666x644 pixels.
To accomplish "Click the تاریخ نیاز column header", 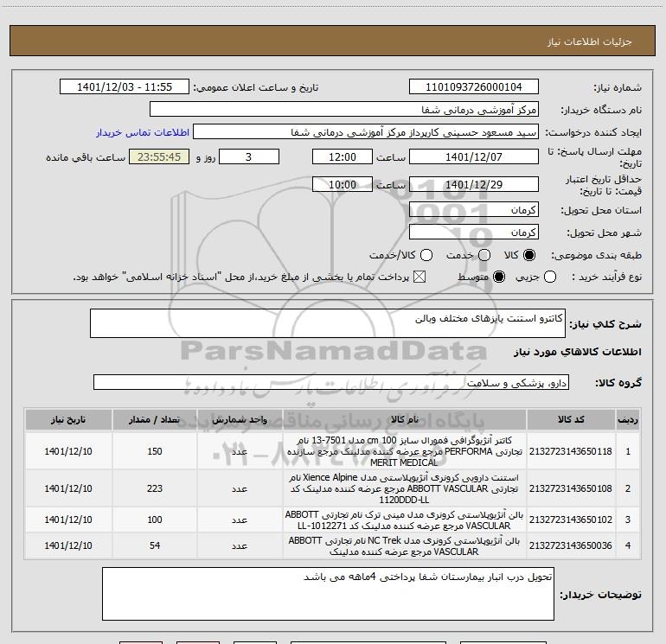I will (x=68, y=419).
